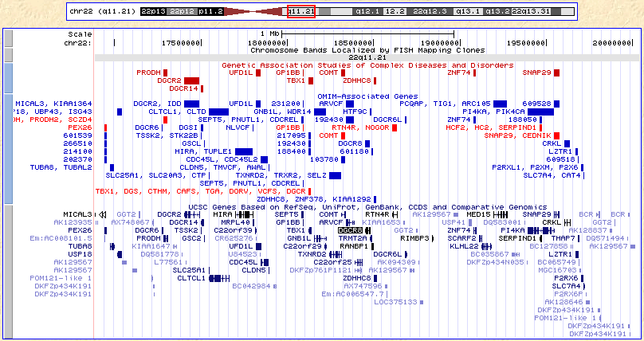The image size is (644, 341).
Task: Click the red DGCR2 block in Genetic Association track
Action: tap(191, 80)
